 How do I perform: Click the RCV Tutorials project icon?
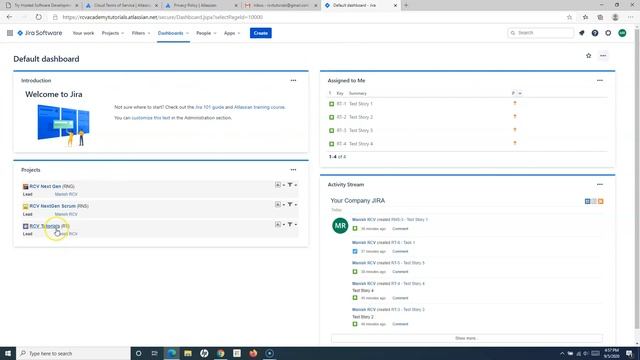25,226
